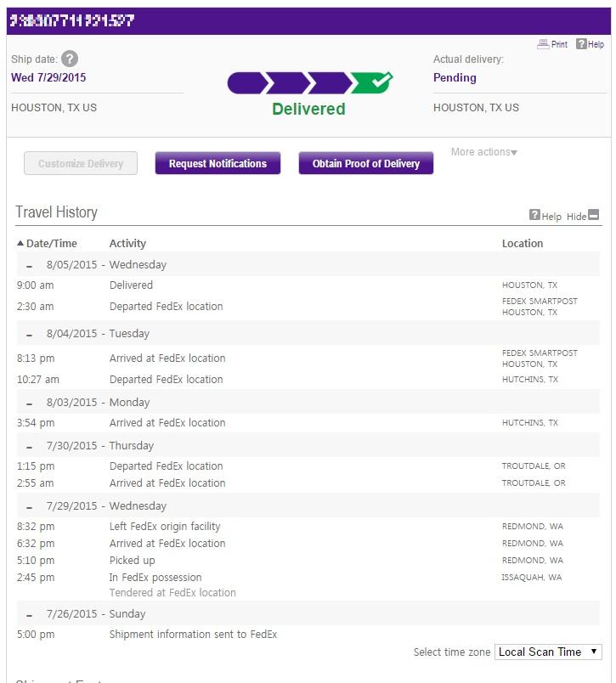Collapse the 8/03/2015 Monday group
This screenshot has width=616, height=683.
tap(30, 404)
